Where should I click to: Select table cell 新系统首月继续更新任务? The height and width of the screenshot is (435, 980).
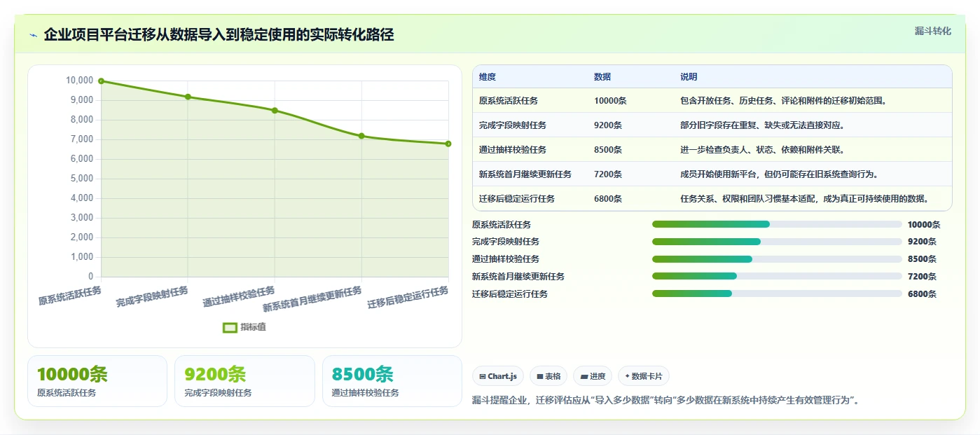pos(525,174)
